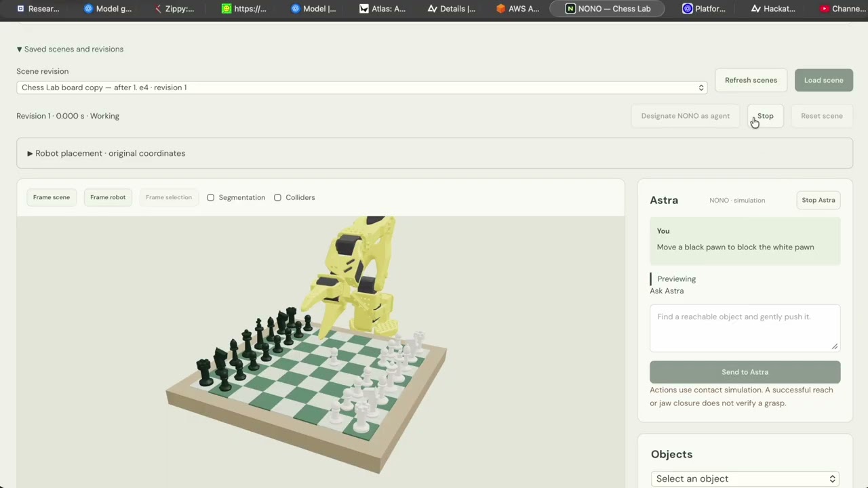This screenshot has width=868, height=488.
Task: Click the green https:// tab favicon
Action: (226, 9)
